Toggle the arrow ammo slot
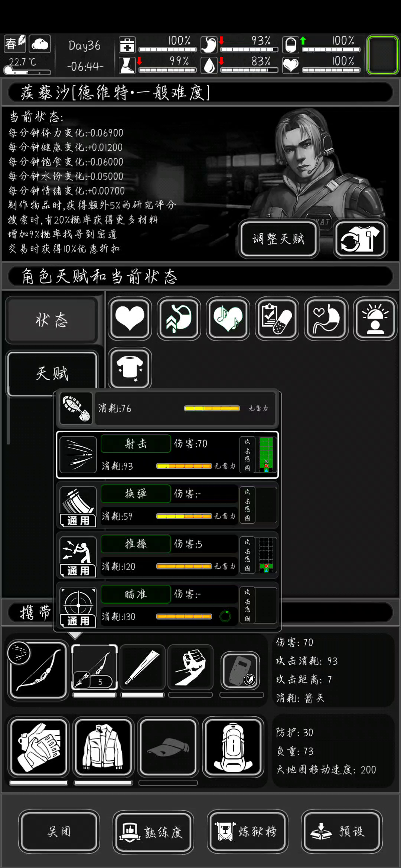The image size is (401, 868). pos(94,668)
